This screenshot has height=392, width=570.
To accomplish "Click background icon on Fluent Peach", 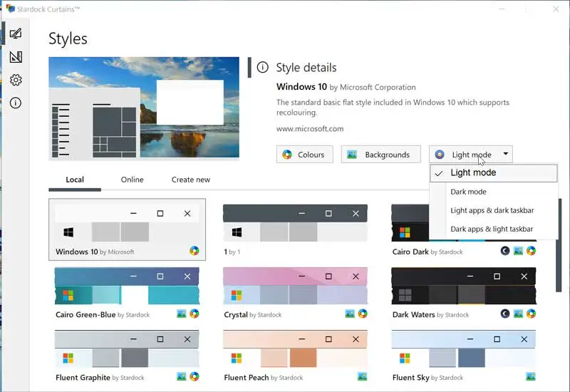I will [x=363, y=376].
